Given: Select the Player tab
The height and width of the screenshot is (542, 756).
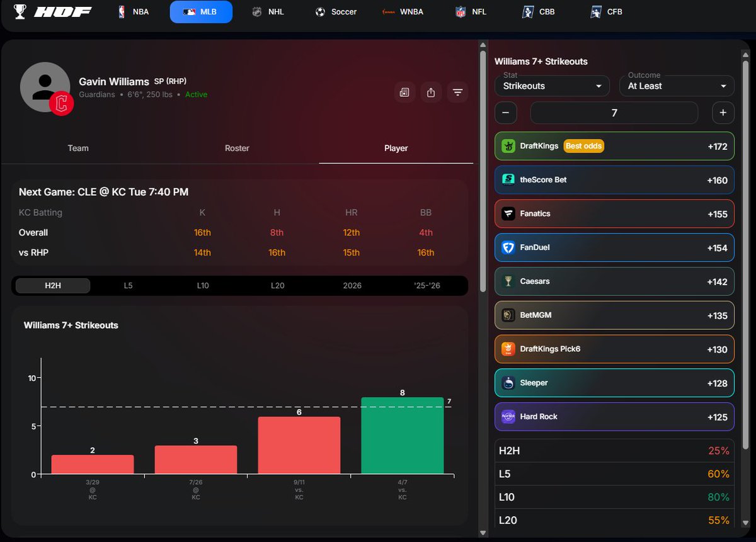Looking at the screenshot, I should pos(396,149).
